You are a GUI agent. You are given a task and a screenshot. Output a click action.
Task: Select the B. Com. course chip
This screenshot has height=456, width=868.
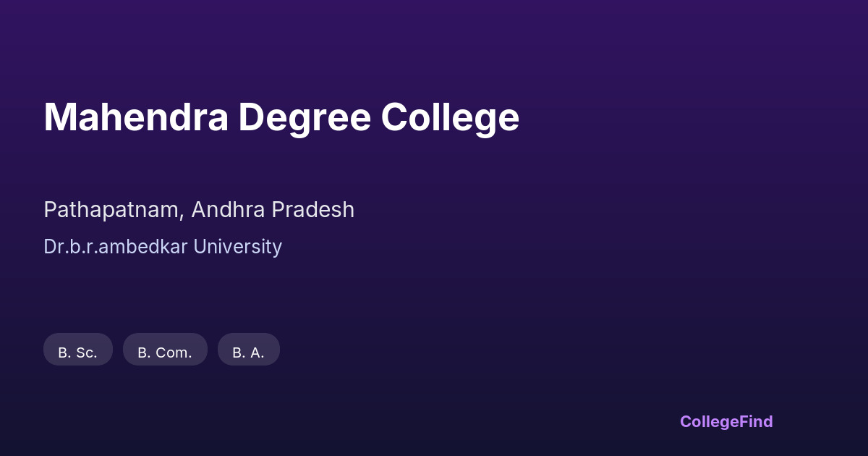[x=165, y=350]
